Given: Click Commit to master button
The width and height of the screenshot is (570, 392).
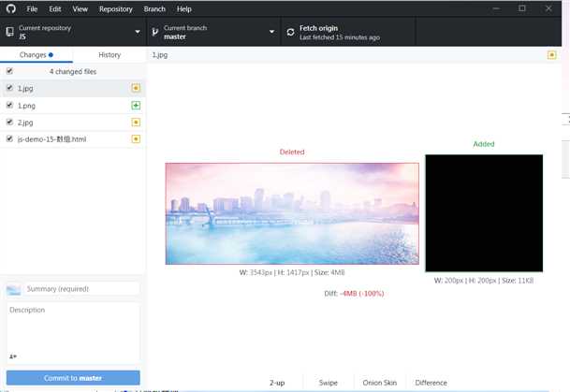Looking at the screenshot, I should pyautogui.click(x=73, y=378).
